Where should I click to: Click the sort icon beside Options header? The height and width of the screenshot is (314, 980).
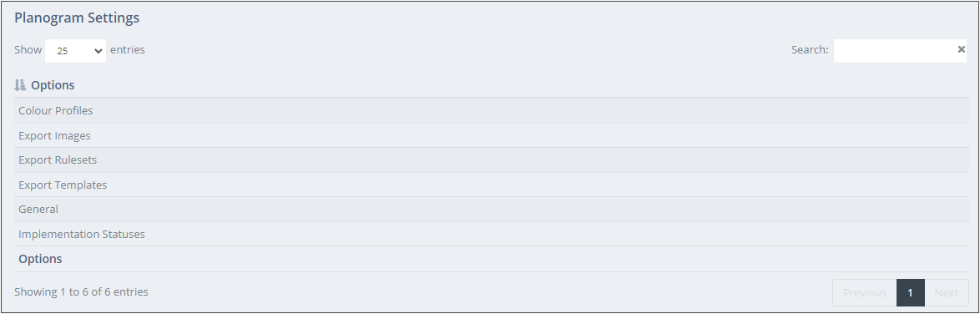click(20, 85)
